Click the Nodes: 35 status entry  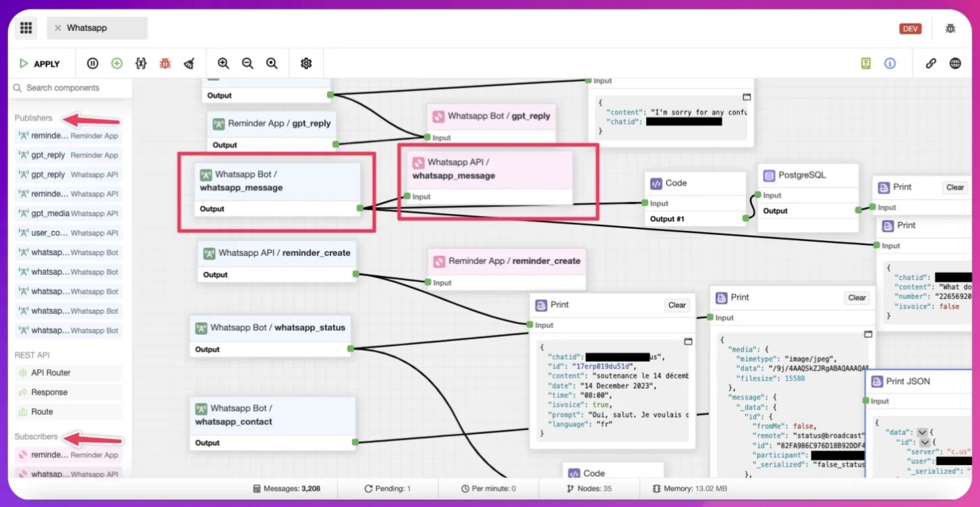(589, 488)
